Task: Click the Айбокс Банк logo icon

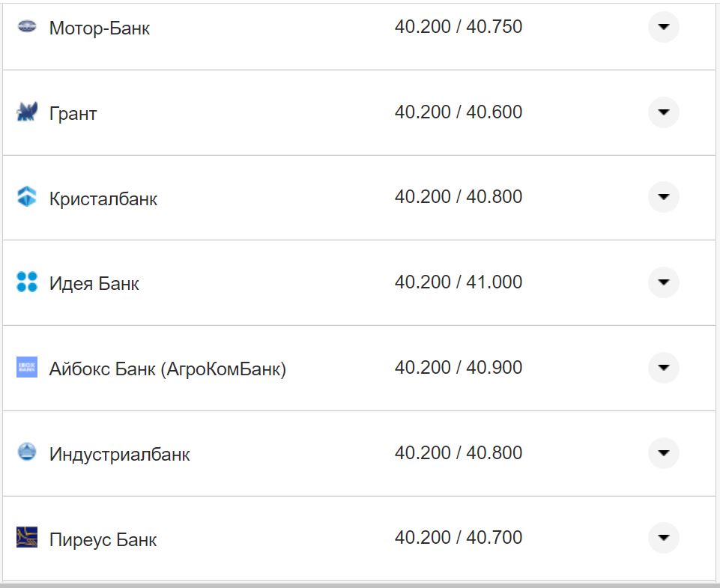Action: click(x=26, y=368)
